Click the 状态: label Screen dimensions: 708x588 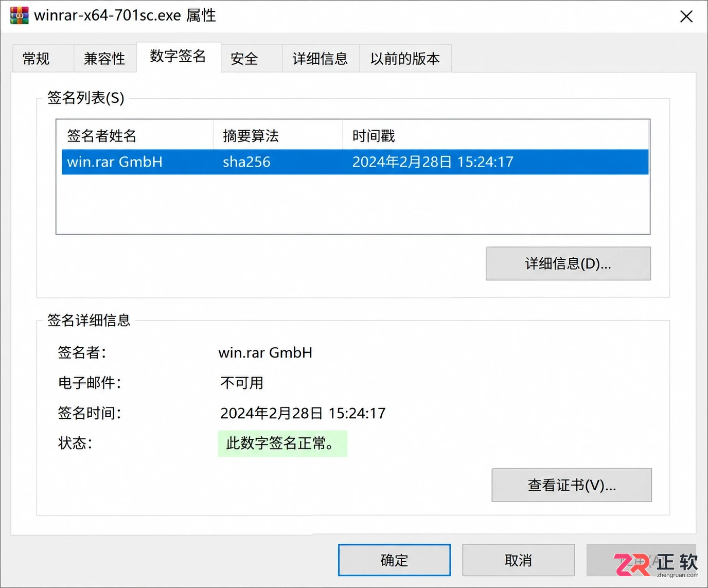(75, 443)
